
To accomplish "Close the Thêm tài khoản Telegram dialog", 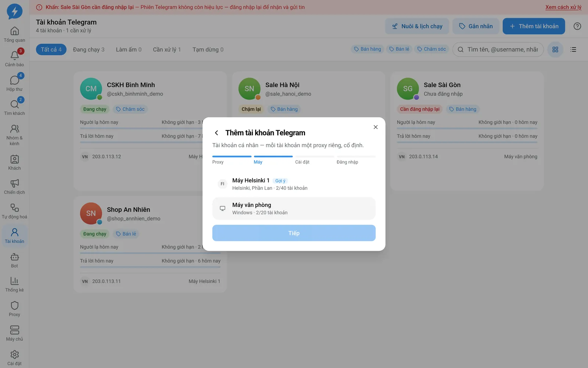I will tap(376, 127).
